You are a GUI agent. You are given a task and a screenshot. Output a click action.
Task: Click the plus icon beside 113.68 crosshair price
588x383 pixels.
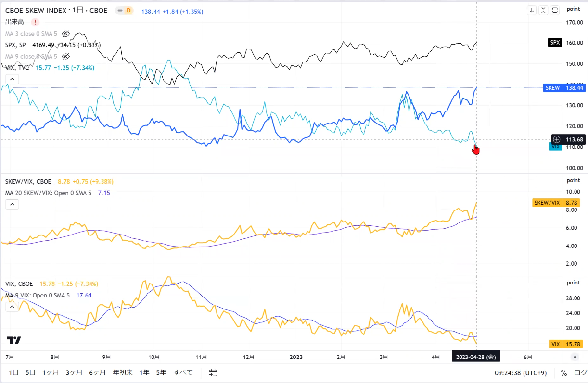point(557,139)
